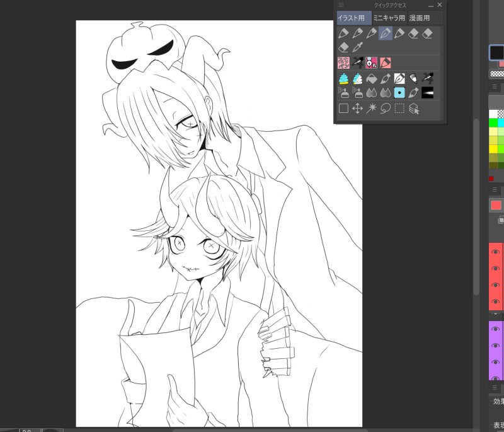The height and width of the screenshot is (432, 504).
Task: Select the cyan and white swirl brush
Action: point(357,78)
